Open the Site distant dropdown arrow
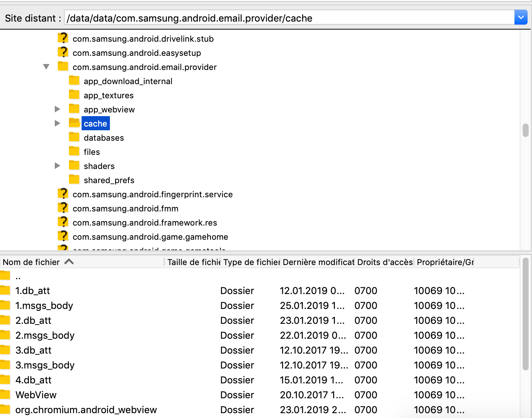The height and width of the screenshot is (418, 532). [520, 17]
